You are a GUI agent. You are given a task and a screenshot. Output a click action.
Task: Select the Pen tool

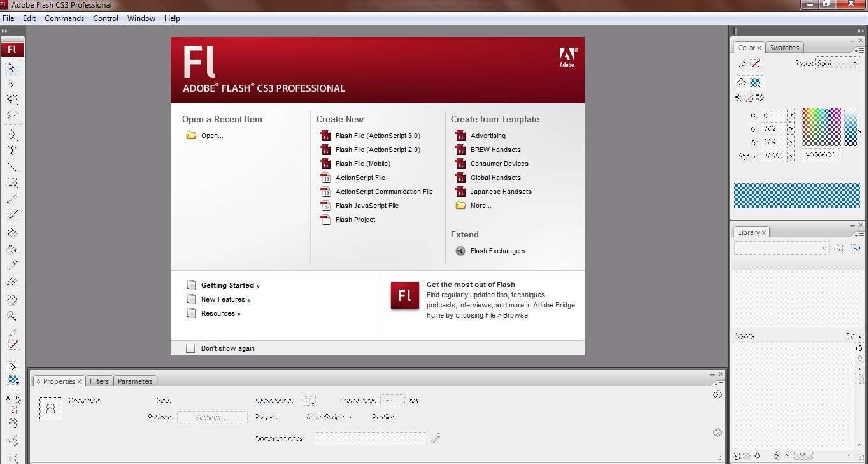pos(12,134)
